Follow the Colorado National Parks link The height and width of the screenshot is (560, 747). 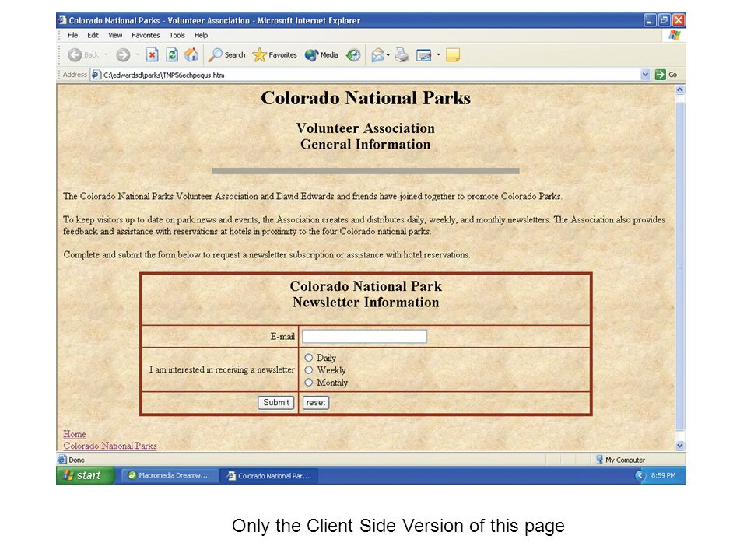[x=110, y=446]
